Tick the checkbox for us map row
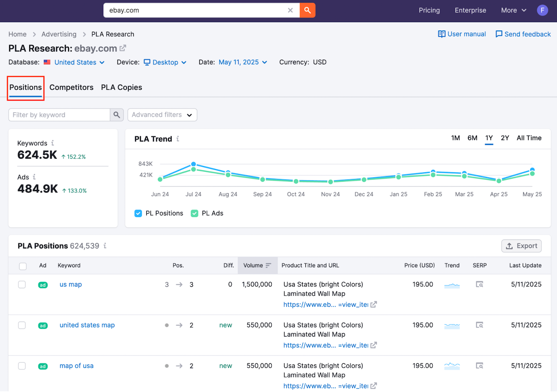Screen dimensions: 557x392 click(22, 285)
